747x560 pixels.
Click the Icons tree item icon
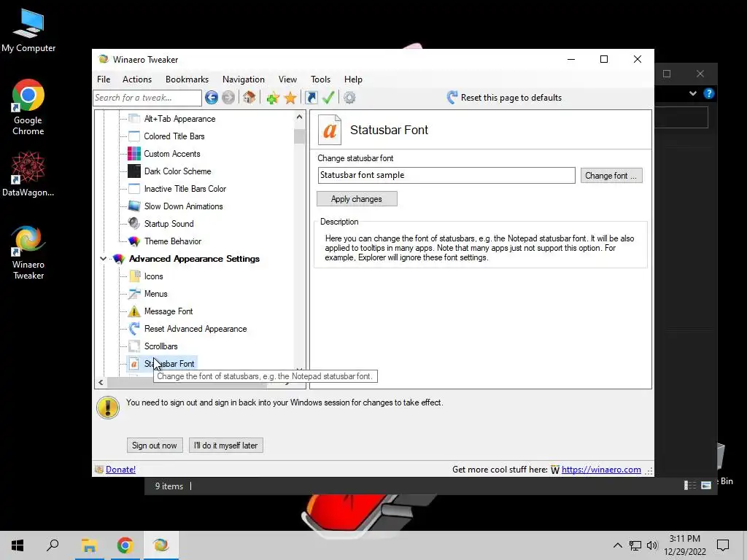pyautogui.click(x=134, y=276)
